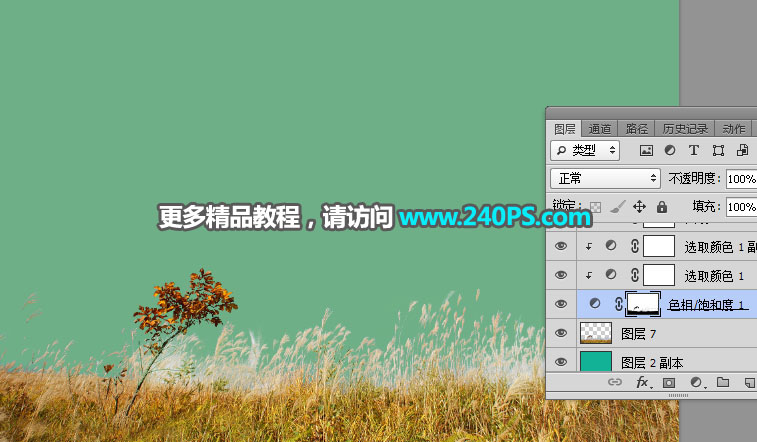Select the layer named 选取颜色 1
This screenshot has height=442, width=757.
click(714, 276)
